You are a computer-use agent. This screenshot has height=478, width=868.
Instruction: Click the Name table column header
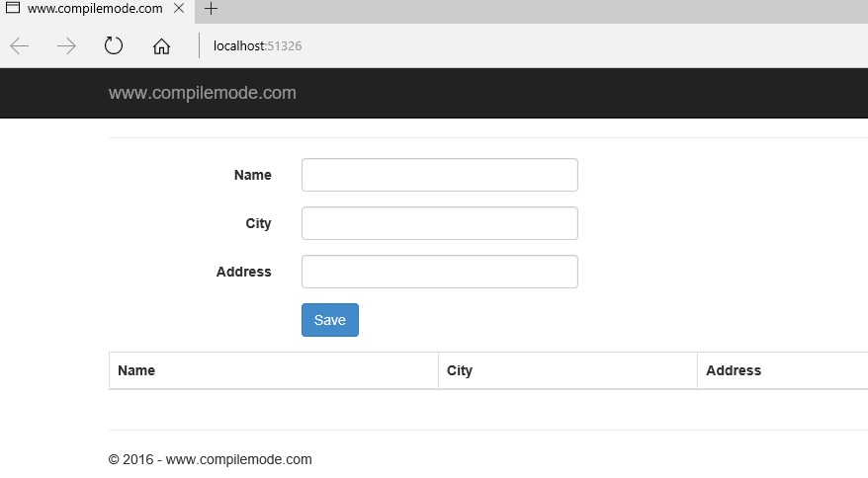[x=136, y=370]
